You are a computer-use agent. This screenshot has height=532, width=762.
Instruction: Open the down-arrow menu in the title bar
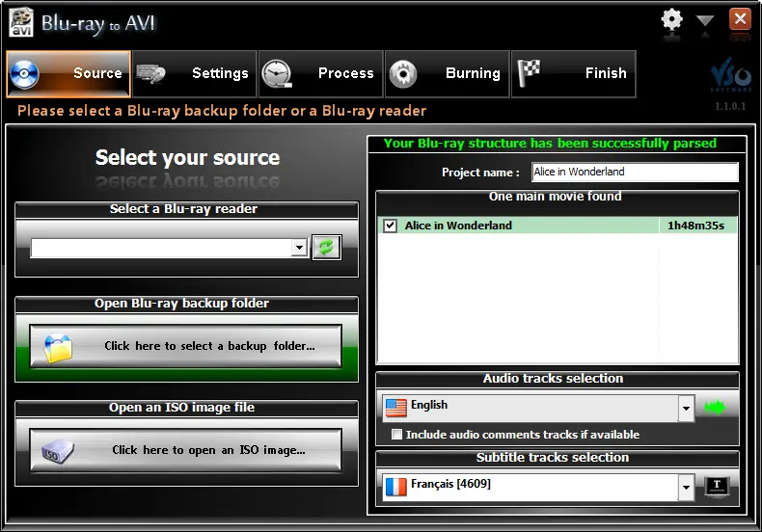point(705,20)
